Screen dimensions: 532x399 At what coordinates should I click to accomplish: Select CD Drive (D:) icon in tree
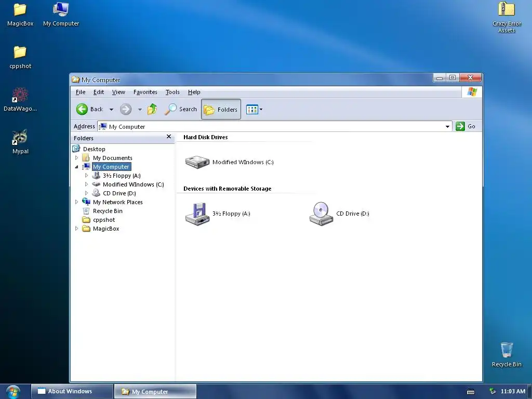[96, 193]
